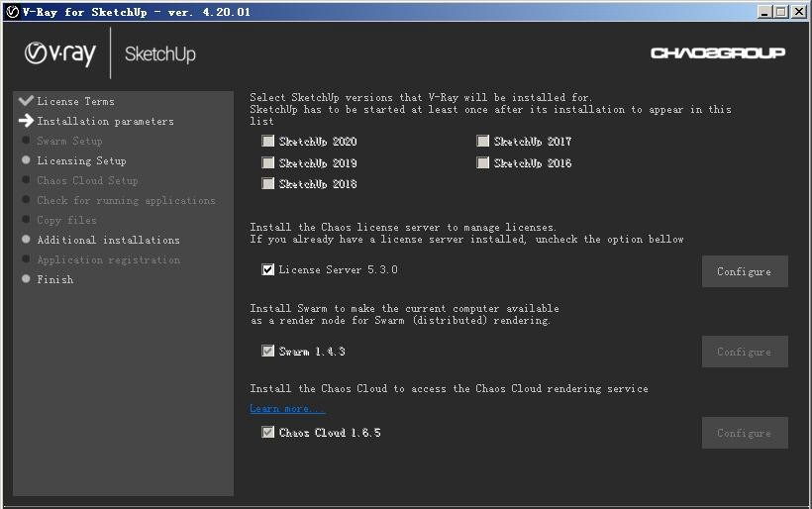
Task: Click the V-Ray title bar icon
Action: (13, 12)
